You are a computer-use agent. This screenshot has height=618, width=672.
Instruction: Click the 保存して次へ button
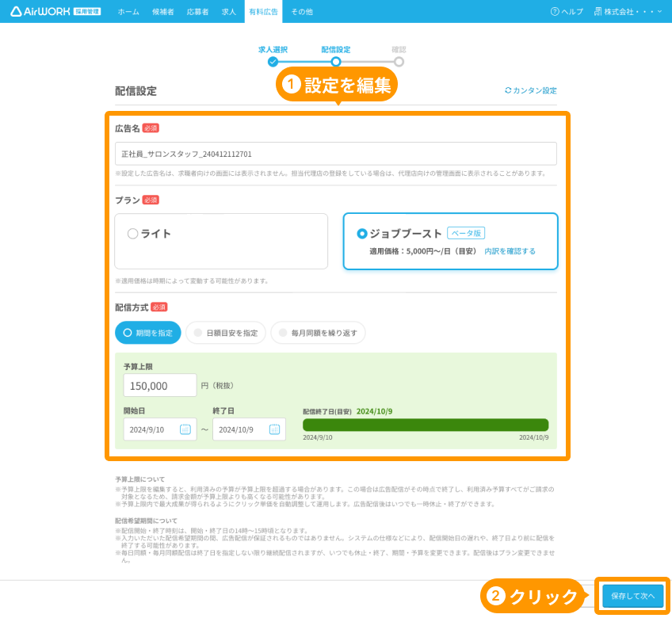pyautogui.click(x=632, y=596)
